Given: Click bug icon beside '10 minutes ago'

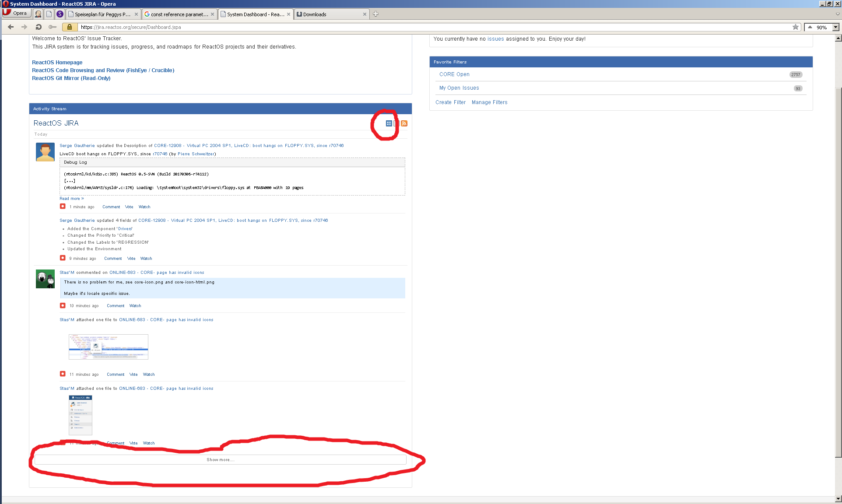Looking at the screenshot, I should pyautogui.click(x=63, y=305).
